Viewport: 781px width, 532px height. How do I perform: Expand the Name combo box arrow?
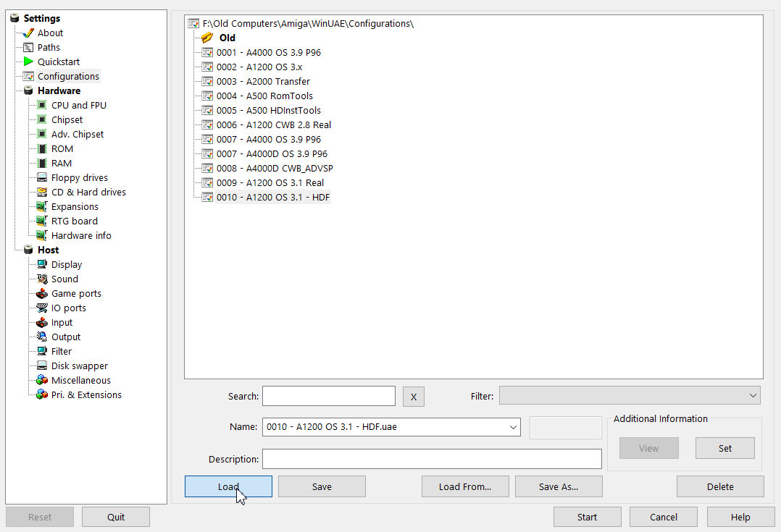point(512,427)
